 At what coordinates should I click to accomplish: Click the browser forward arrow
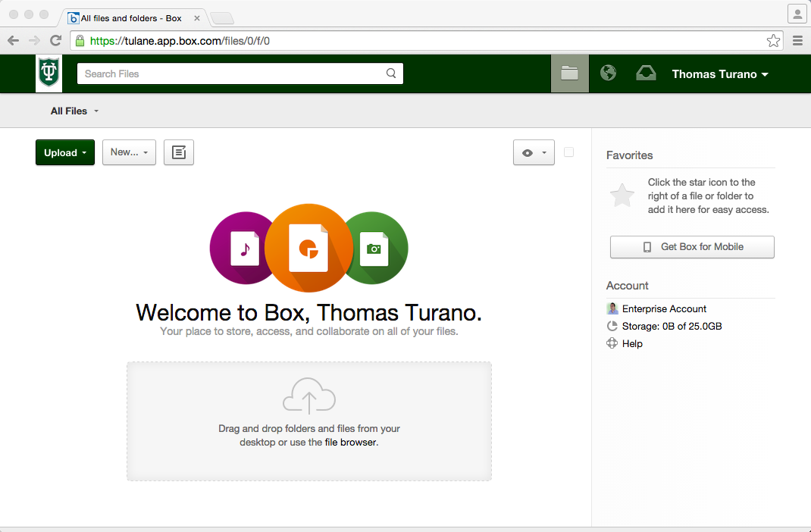coord(34,41)
